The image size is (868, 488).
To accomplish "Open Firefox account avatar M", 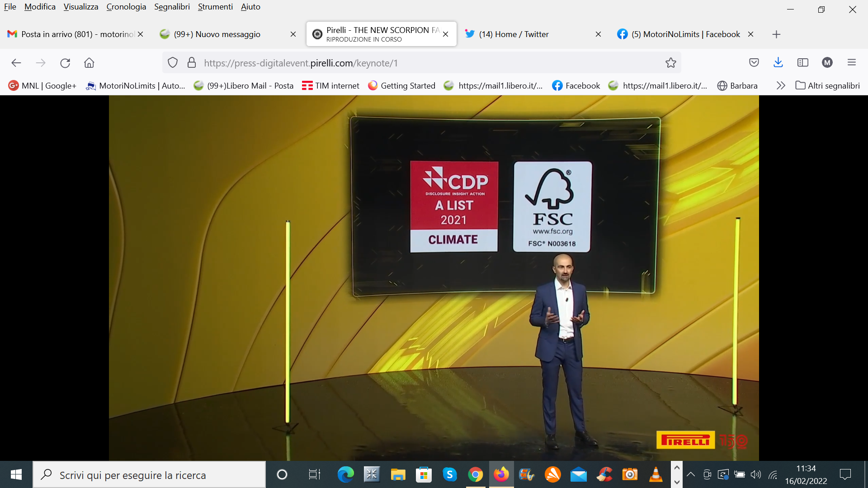I will click(827, 63).
